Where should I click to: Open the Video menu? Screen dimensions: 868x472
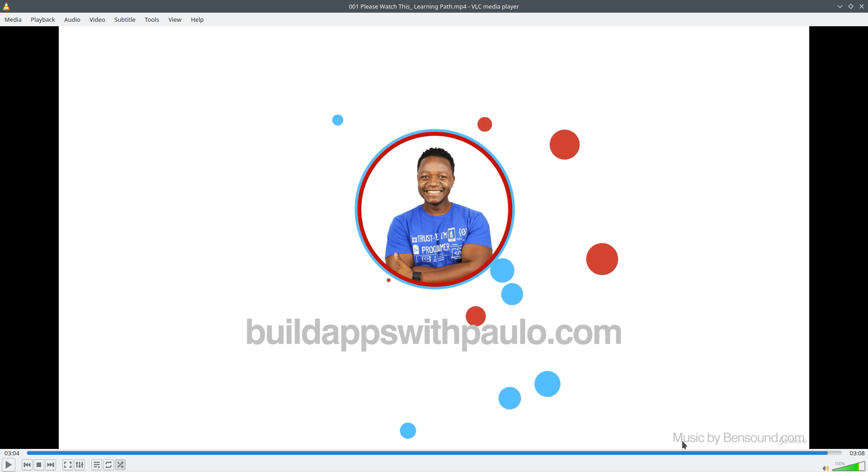(97, 19)
